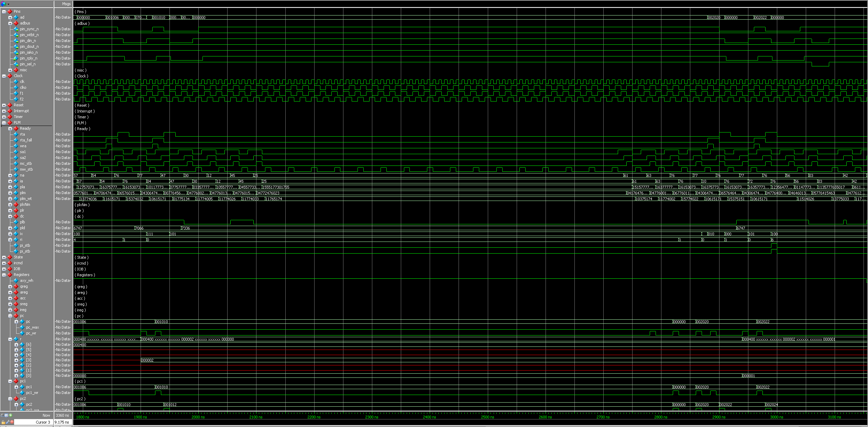Click the edit grid and timeline icon

click(x=7, y=415)
